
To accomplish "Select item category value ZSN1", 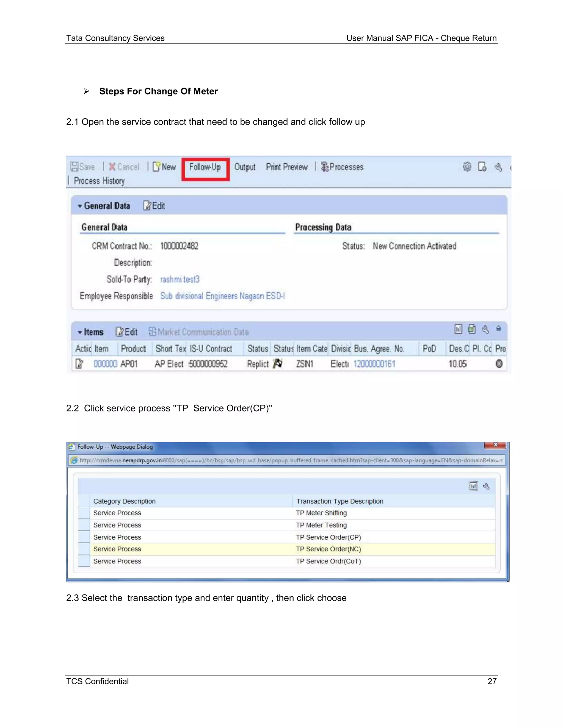I will 305,364.
